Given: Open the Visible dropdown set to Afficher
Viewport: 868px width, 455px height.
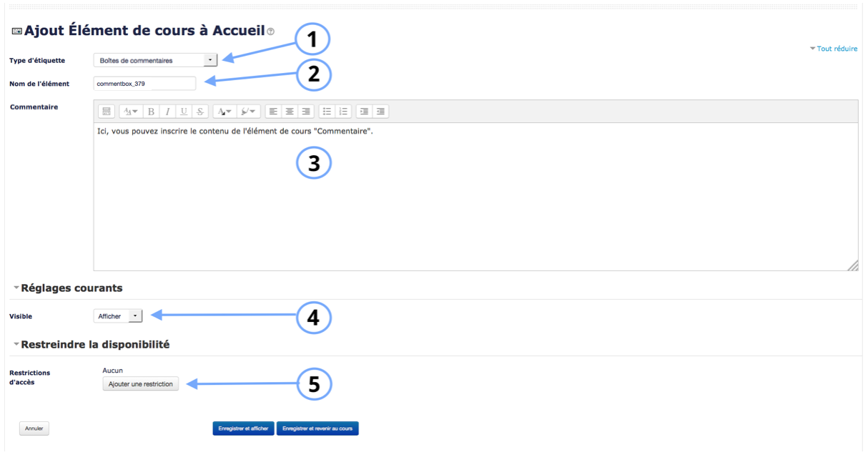Looking at the screenshot, I should [118, 315].
